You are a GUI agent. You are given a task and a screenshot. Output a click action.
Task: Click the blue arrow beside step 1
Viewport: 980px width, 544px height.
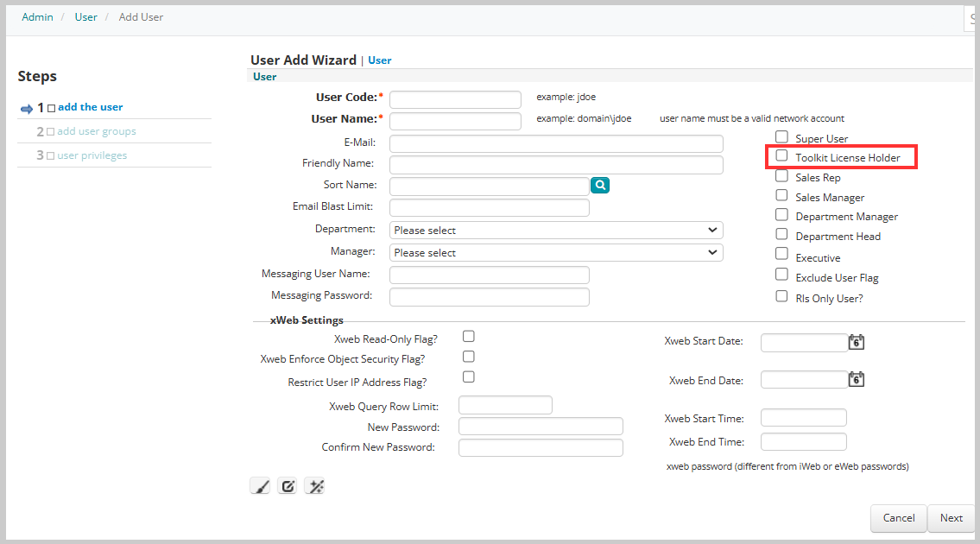[27, 109]
